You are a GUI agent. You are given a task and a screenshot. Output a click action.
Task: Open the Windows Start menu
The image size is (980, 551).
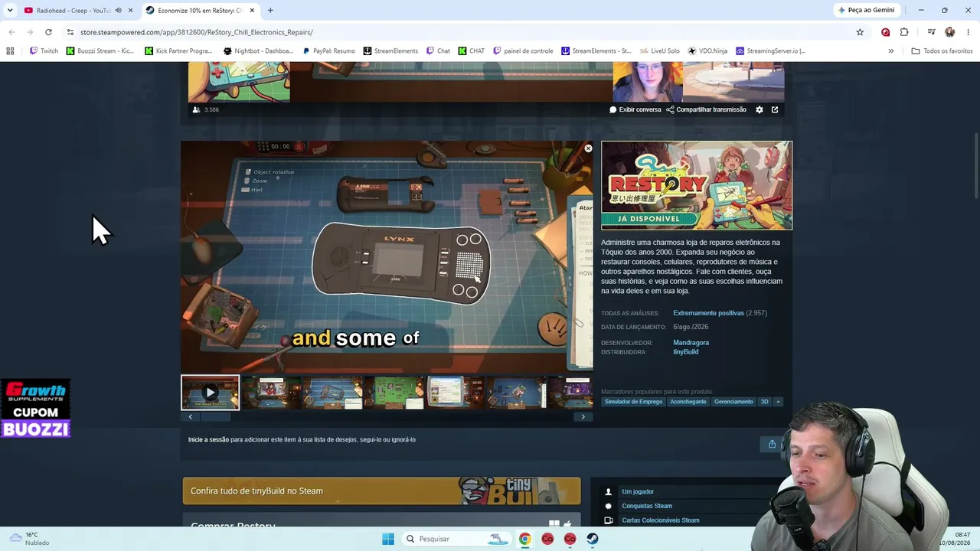[388, 539]
